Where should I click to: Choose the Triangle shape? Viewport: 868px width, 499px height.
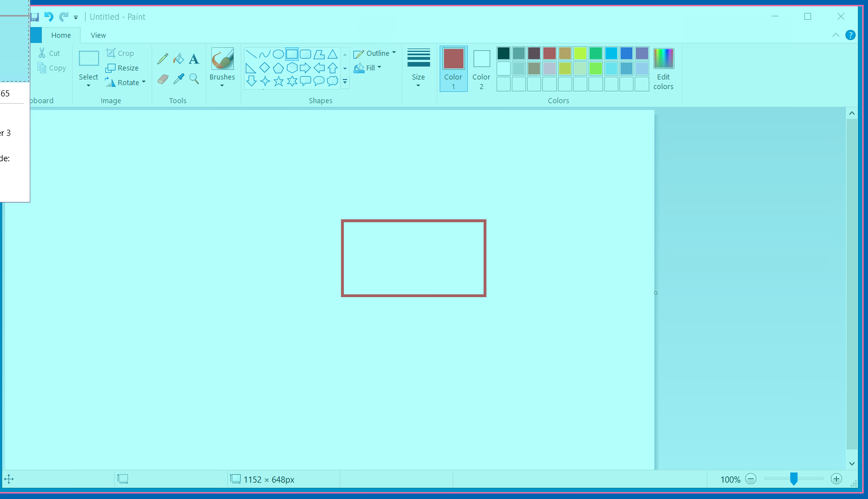(x=333, y=54)
